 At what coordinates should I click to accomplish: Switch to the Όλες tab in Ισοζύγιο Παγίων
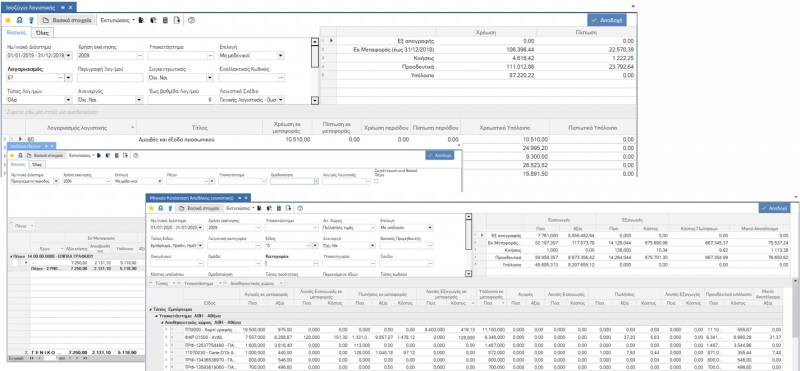[x=38, y=164]
